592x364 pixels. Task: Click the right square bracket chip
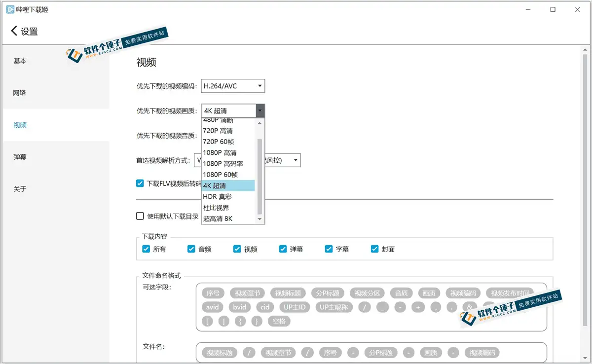pos(224,321)
